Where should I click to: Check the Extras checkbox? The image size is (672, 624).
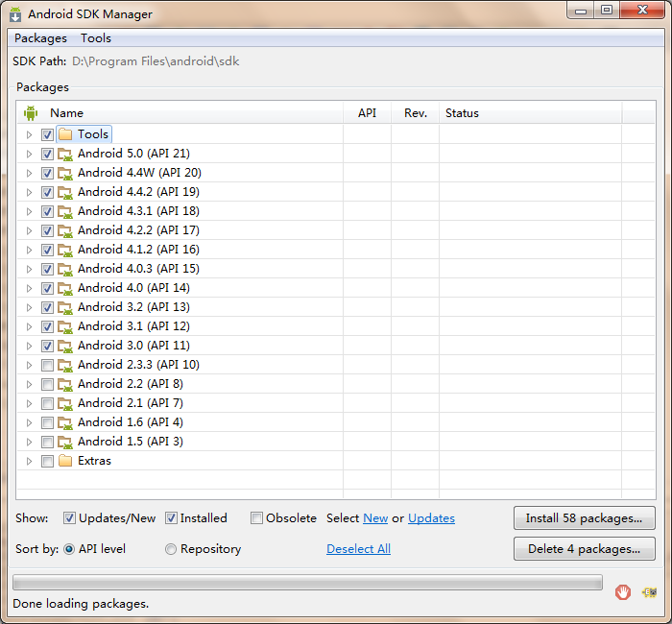click(47, 461)
